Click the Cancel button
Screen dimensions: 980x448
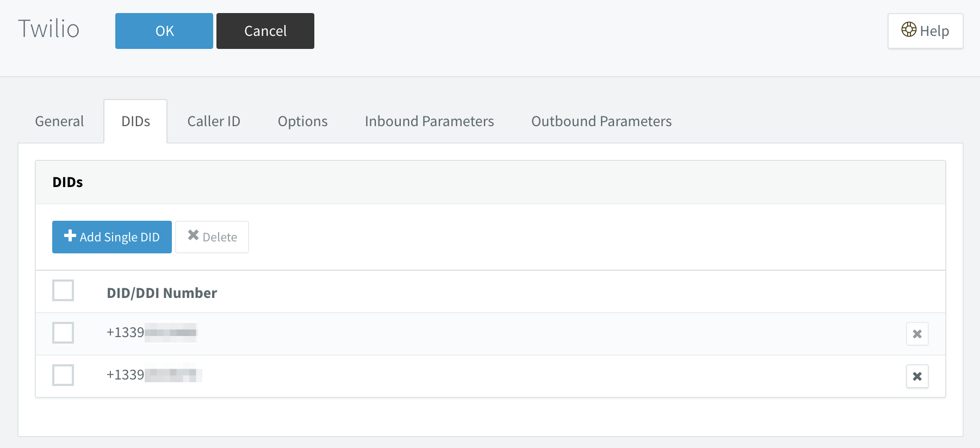tap(265, 31)
